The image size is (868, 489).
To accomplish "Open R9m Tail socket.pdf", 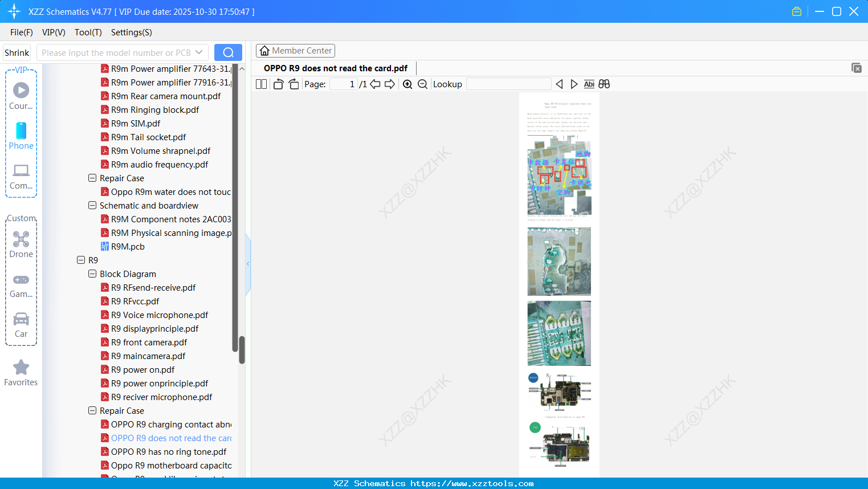I will pos(143,137).
